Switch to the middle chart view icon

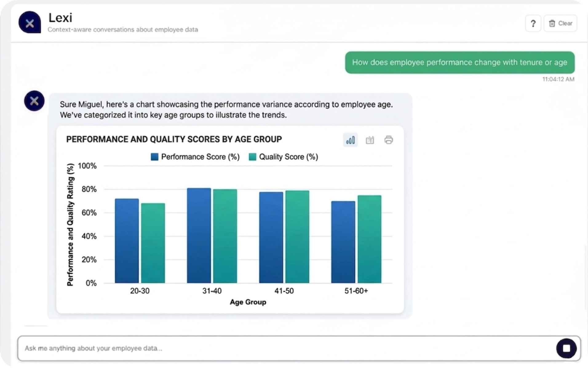[370, 140]
